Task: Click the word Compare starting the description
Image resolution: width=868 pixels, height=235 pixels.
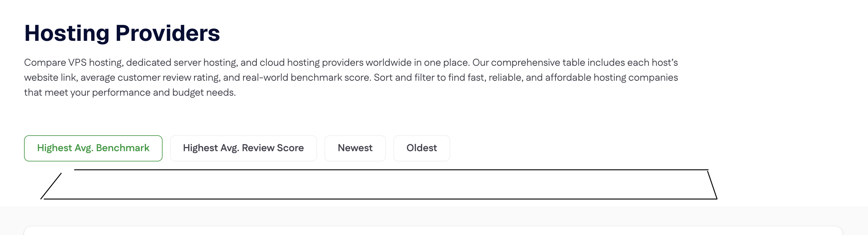Action: pos(45,63)
